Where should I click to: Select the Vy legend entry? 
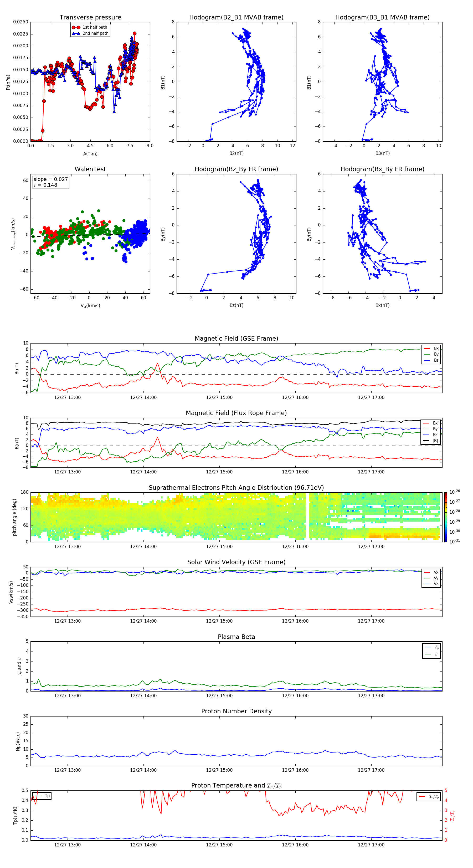pos(431,578)
